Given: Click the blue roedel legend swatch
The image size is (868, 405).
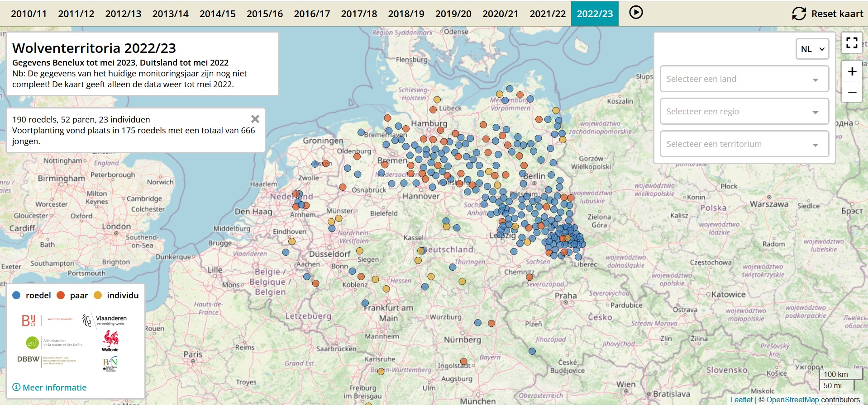Looking at the screenshot, I should 17,295.
